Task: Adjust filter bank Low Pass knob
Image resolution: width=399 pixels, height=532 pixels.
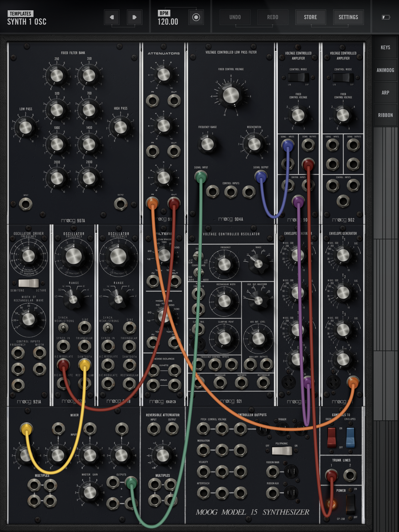Action: point(25,127)
